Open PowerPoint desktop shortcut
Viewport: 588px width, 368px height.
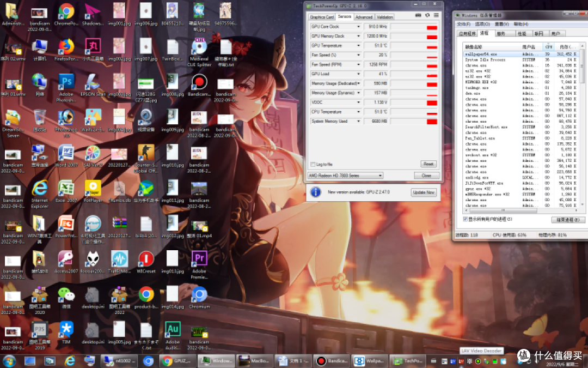(x=66, y=227)
